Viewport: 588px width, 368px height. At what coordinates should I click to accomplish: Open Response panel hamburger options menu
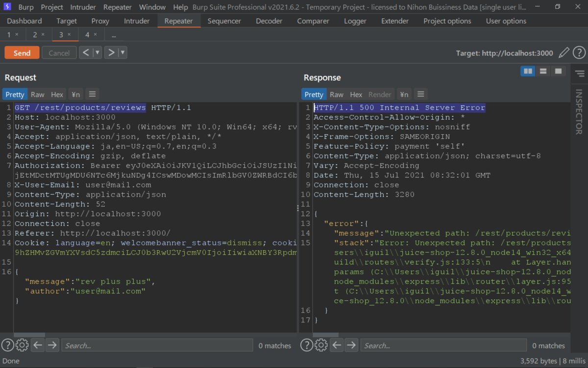(x=420, y=94)
